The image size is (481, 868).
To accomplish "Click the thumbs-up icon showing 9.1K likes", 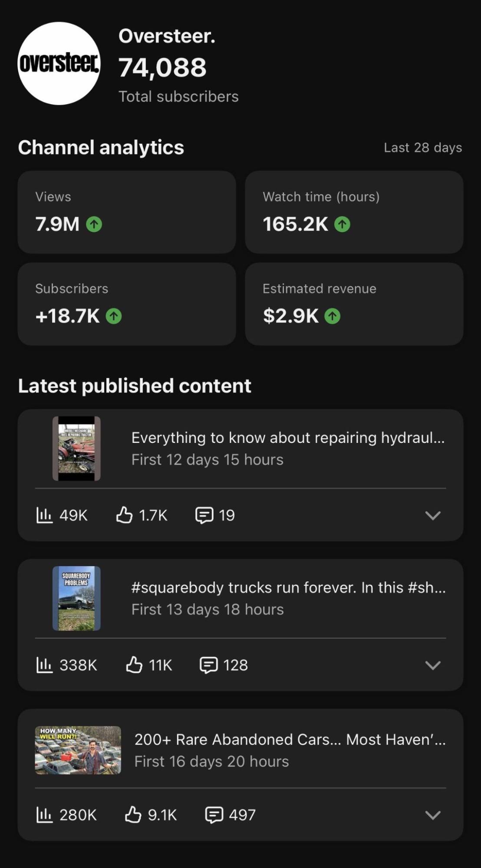I will point(133,815).
